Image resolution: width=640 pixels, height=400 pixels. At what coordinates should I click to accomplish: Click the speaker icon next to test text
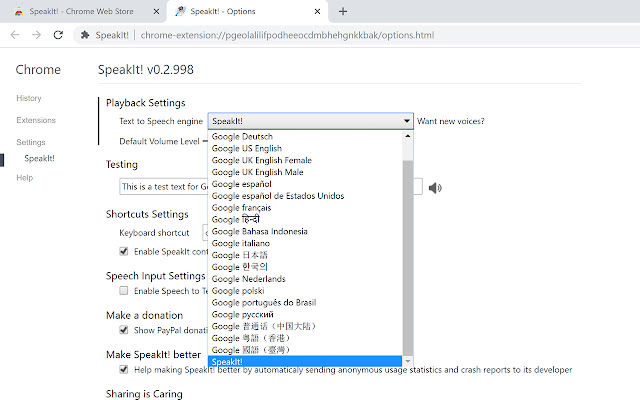(435, 187)
